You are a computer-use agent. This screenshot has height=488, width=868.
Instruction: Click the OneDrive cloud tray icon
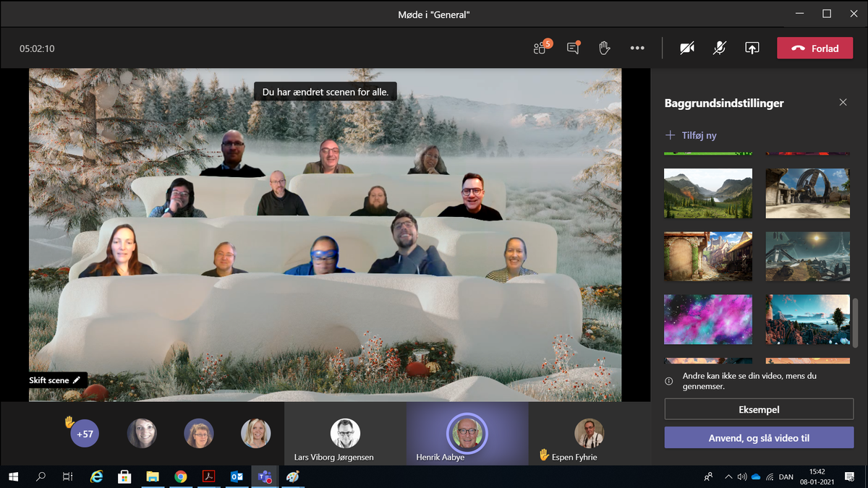(757, 476)
